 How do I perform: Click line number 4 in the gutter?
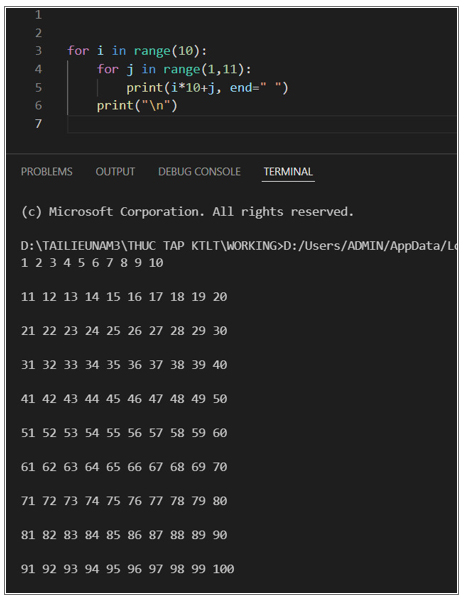point(38,69)
